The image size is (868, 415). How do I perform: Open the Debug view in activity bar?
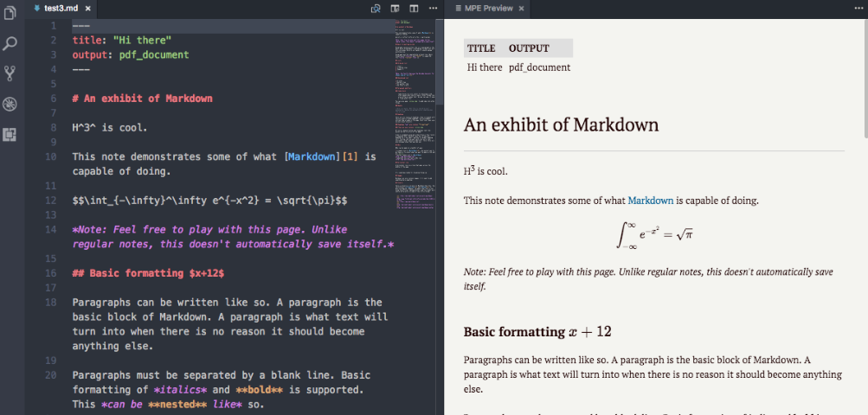coord(10,104)
